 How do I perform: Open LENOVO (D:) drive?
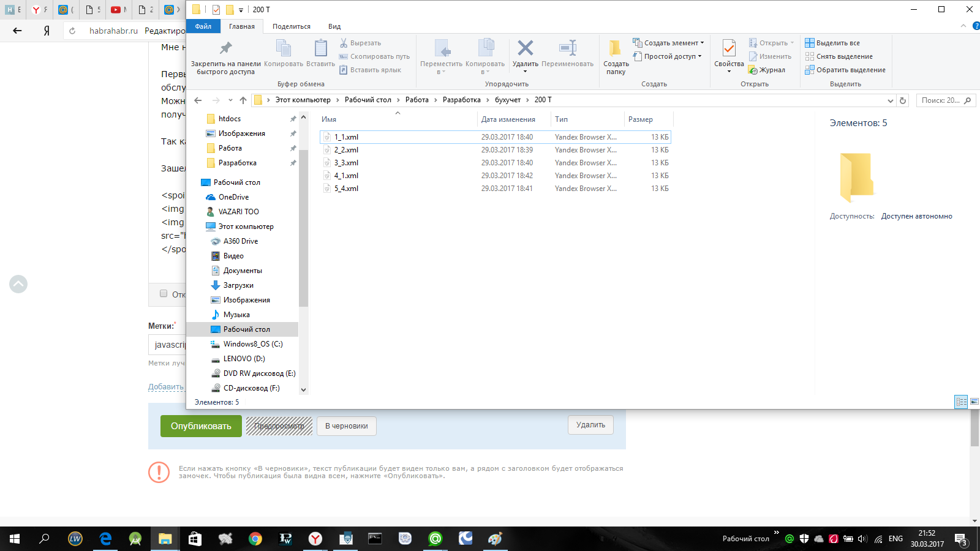(x=244, y=359)
